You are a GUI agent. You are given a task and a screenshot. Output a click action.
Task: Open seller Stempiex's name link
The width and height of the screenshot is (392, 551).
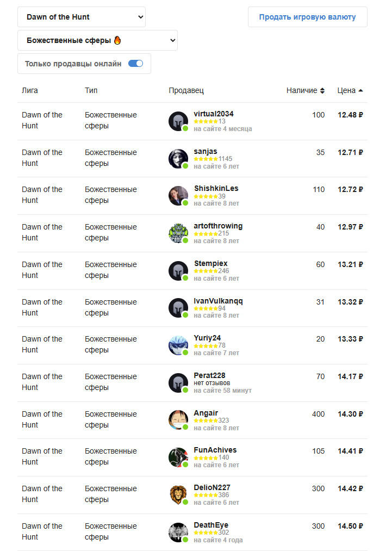[x=211, y=264]
